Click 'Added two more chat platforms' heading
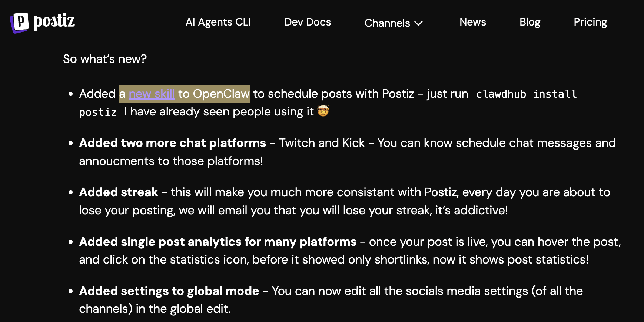The height and width of the screenshot is (322, 644). pos(173,143)
